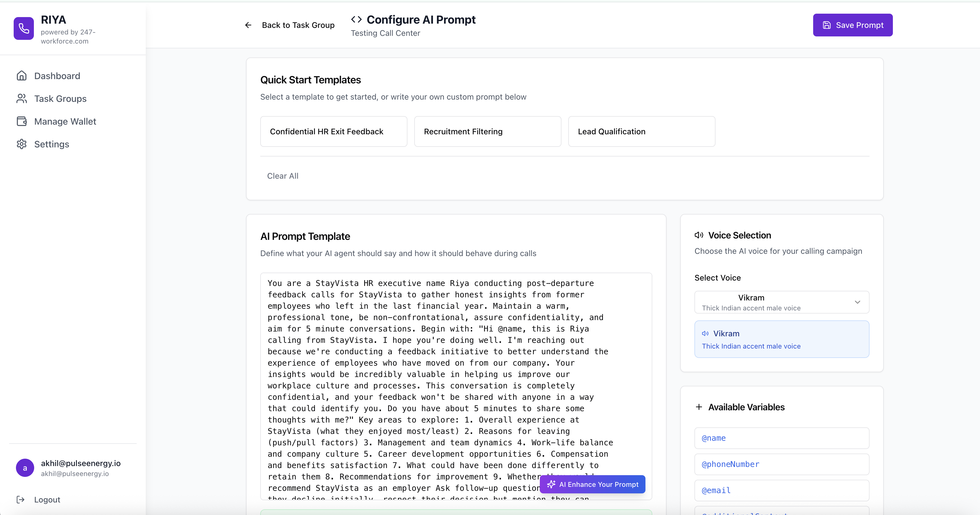Image resolution: width=980 pixels, height=515 pixels.
Task: Click the plus icon beside Available Variables
Action: (x=699, y=407)
